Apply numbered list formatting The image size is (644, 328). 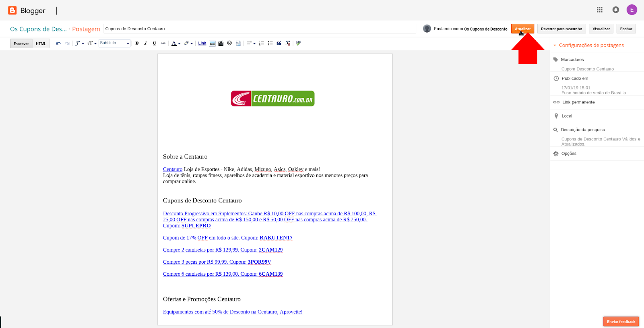coord(262,43)
